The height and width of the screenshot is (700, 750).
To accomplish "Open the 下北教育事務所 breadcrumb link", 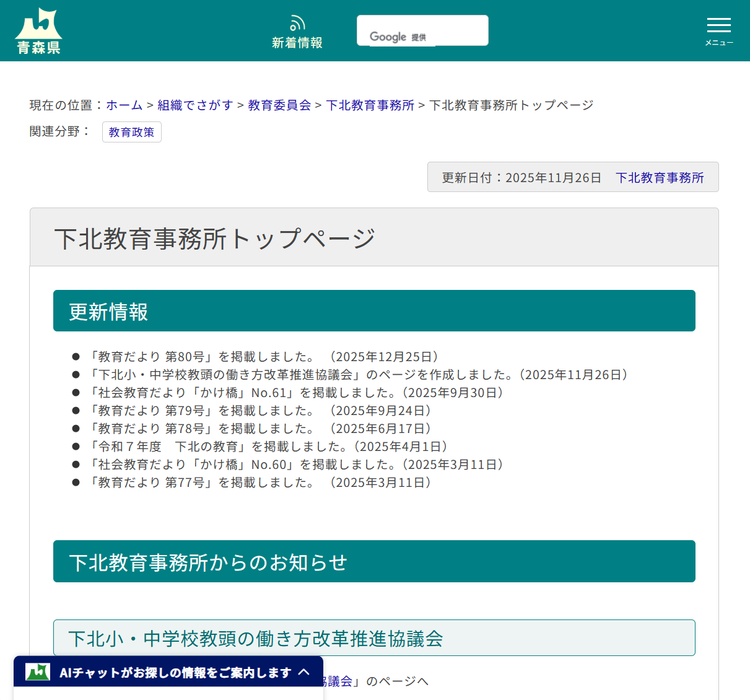I will coord(370,105).
